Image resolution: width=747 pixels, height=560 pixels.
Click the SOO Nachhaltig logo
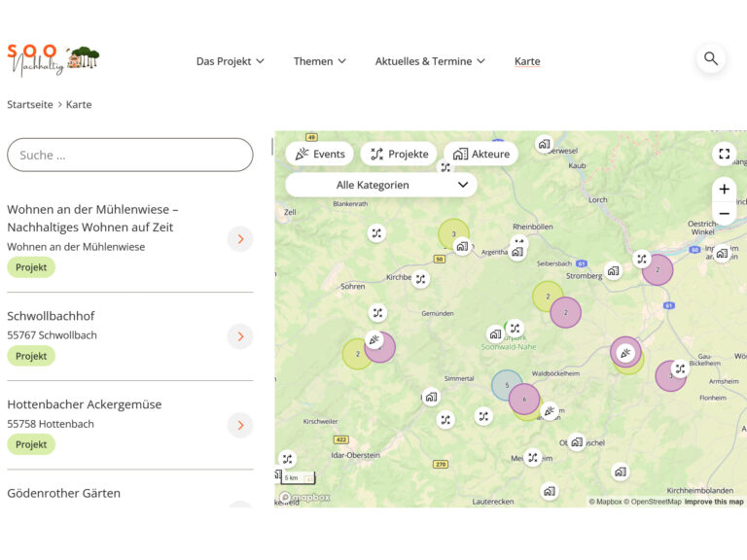53,60
